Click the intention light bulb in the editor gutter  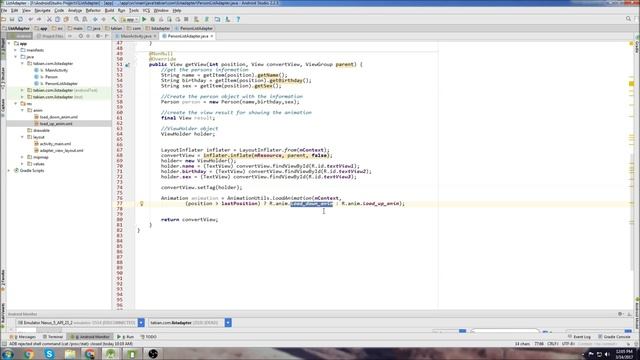[x=142, y=203]
